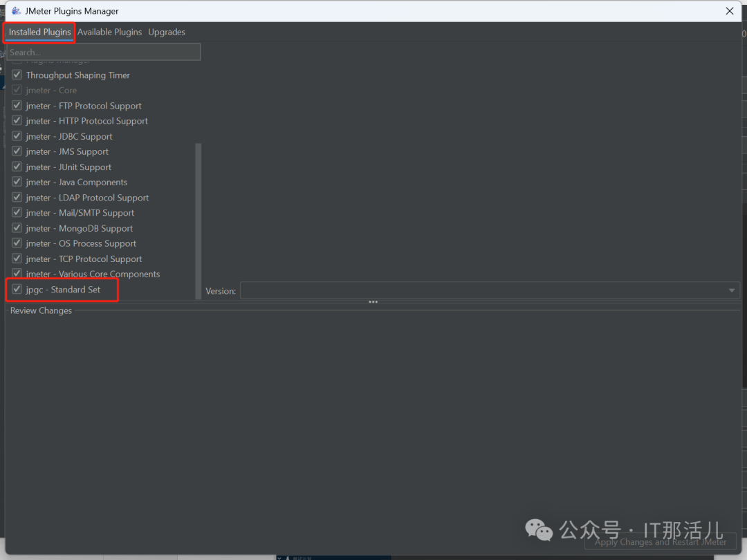The height and width of the screenshot is (560, 747).
Task: Toggle jmeter - JUnit Support checkbox
Action: (x=17, y=167)
